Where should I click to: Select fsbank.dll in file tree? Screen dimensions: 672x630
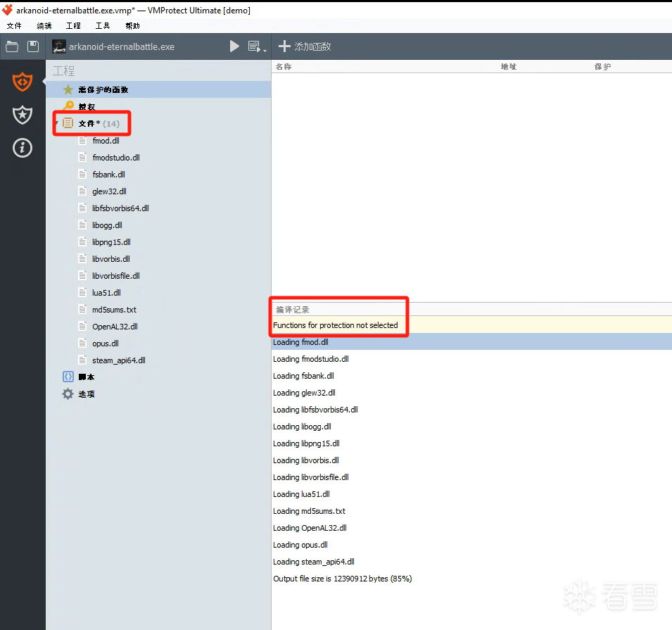click(x=109, y=175)
